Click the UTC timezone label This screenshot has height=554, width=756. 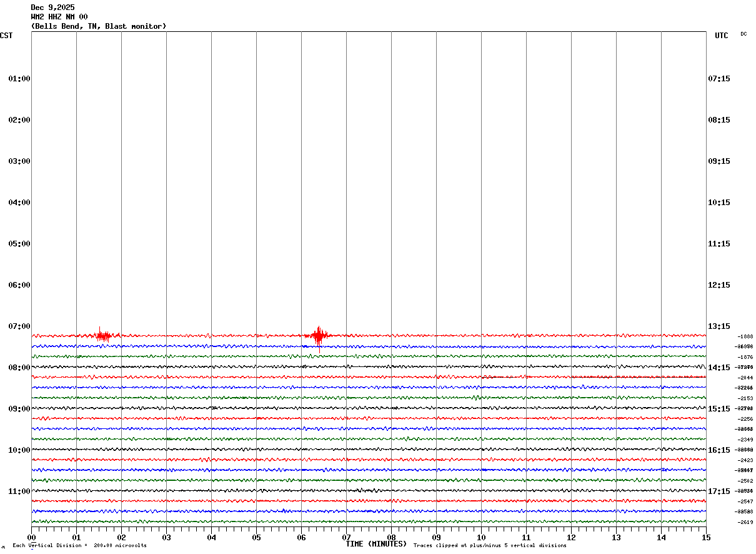[x=721, y=36]
